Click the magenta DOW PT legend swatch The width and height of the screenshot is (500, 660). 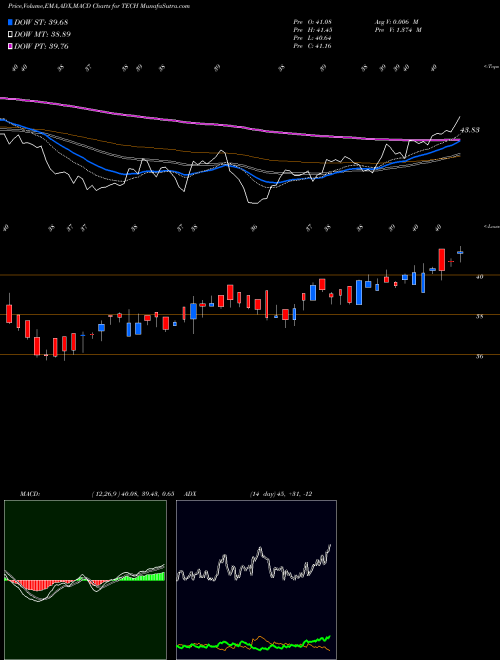point(10,46)
